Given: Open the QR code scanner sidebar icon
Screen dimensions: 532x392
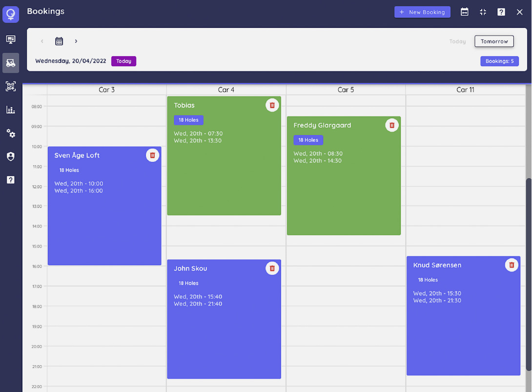Looking at the screenshot, I should point(11,86).
